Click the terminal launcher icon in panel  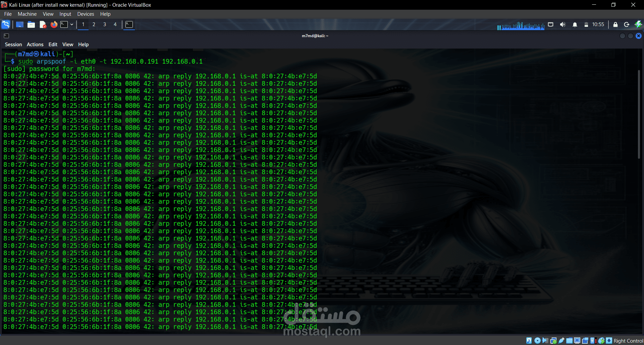coord(64,24)
